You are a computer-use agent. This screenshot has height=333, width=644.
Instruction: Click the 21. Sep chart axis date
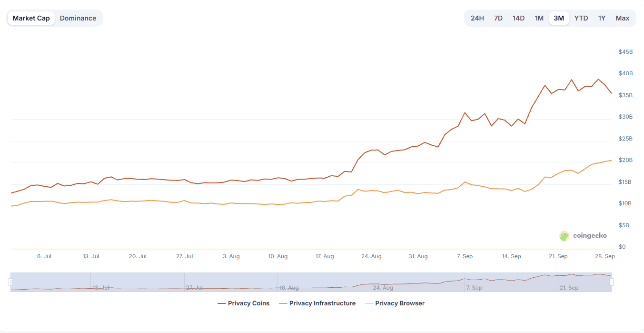558,256
